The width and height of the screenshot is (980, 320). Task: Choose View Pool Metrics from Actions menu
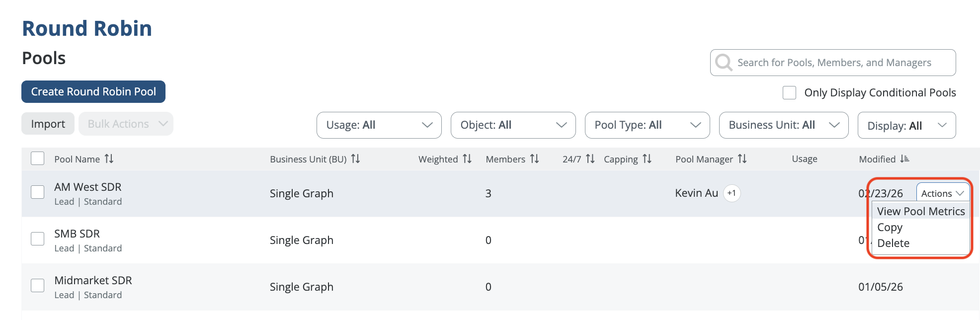click(x=920, y=212)
